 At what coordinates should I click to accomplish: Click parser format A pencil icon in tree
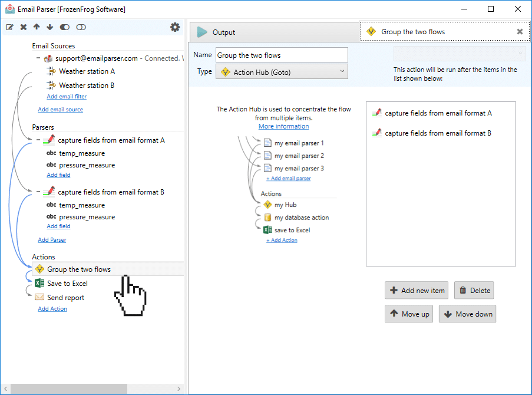[49, 140]
